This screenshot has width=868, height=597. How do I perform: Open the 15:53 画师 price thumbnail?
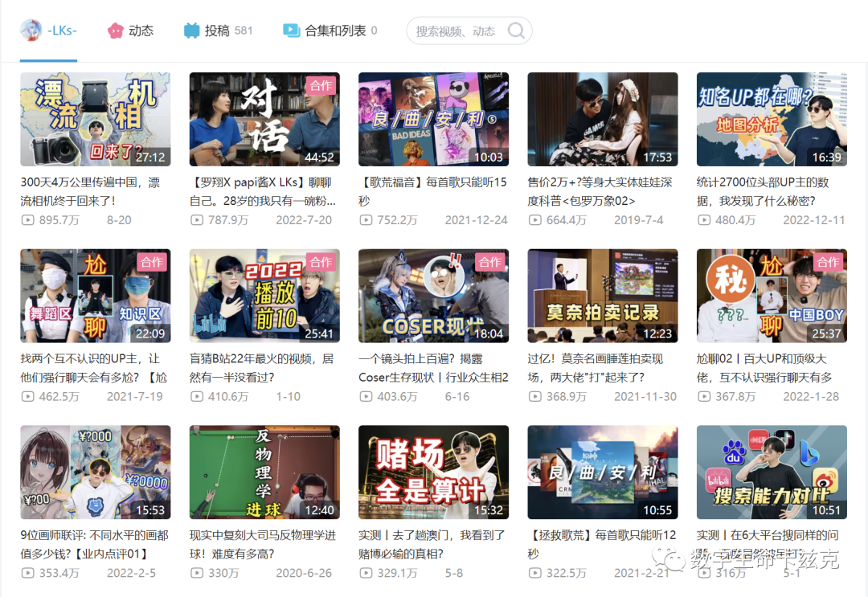[x=95, y=472]
